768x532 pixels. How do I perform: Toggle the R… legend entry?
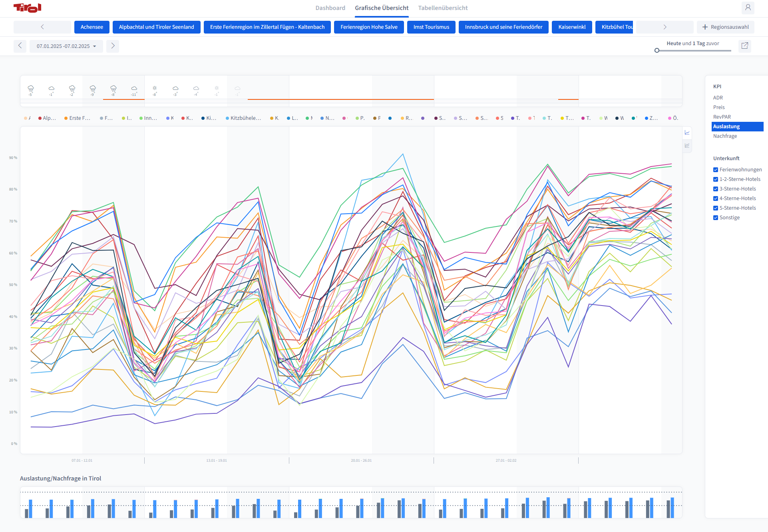click(x=407, y=118)
